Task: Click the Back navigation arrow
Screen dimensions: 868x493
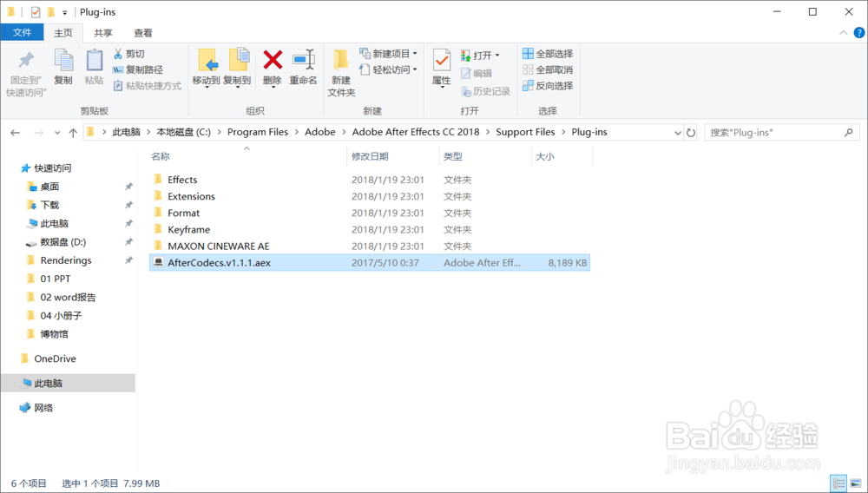Action: pos(15,133)
